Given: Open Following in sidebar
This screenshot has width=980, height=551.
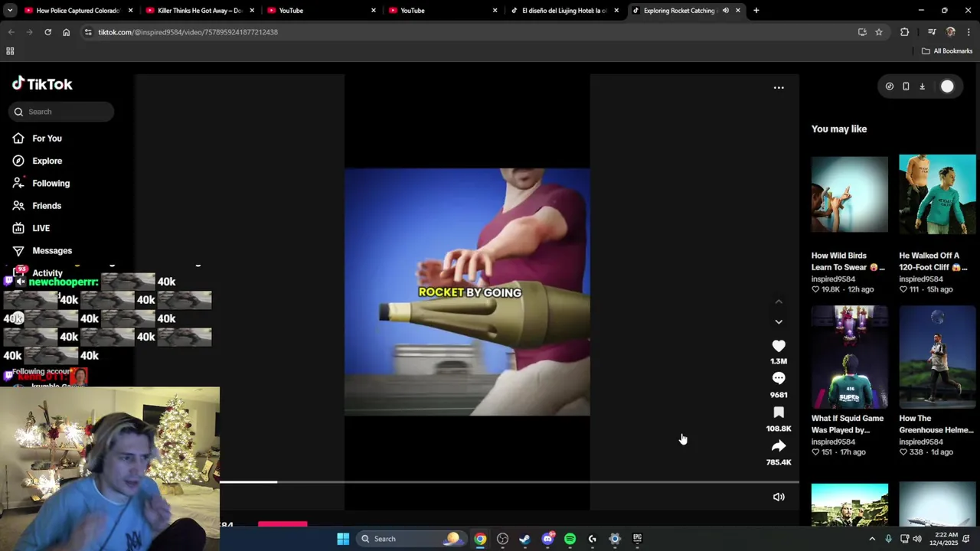Looking at the screenshot, I should point(51,184).
